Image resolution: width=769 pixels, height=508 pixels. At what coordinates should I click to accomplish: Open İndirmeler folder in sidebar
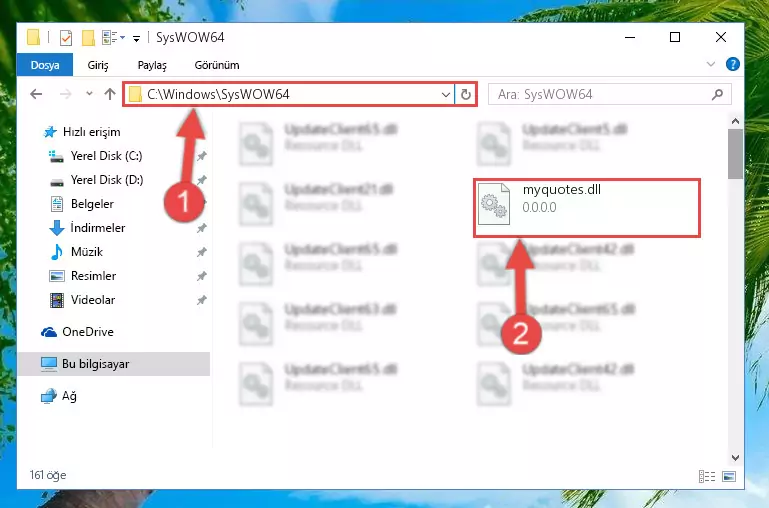click(x=87, y=228)
